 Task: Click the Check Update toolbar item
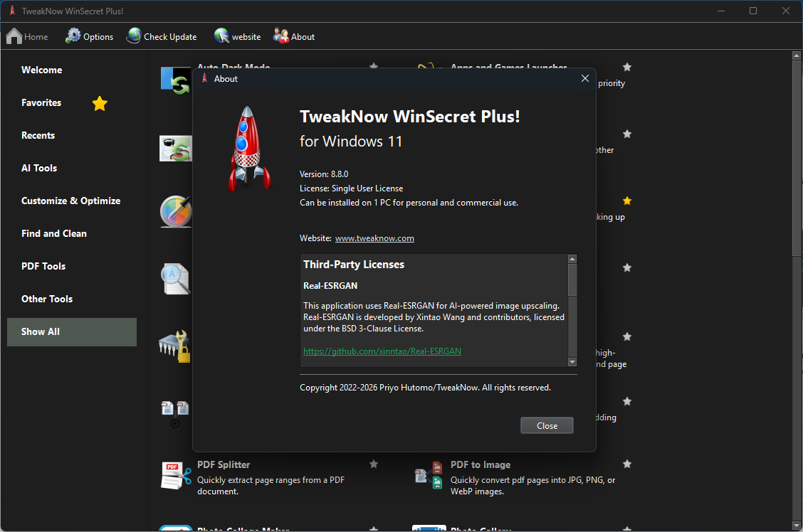click(162, 37)
